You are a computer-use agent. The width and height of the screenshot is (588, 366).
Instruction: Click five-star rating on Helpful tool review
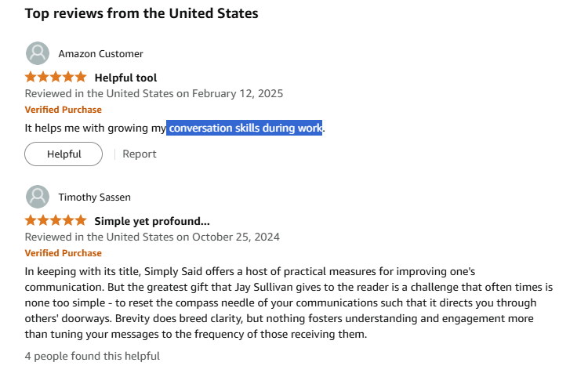(56, 78)
